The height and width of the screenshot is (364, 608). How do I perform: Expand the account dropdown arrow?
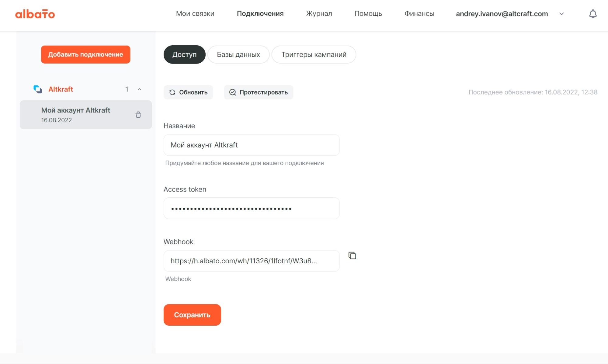coord(561,14)
